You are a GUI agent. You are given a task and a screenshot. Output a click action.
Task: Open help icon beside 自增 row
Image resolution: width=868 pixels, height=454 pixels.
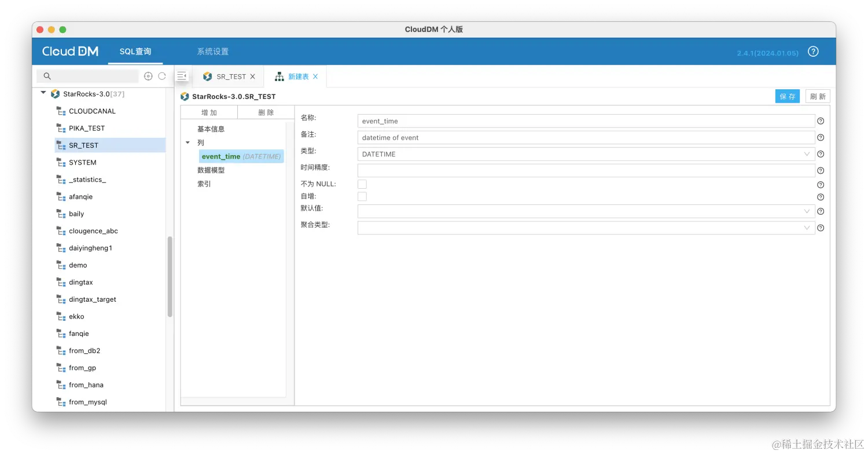(821, 197)
